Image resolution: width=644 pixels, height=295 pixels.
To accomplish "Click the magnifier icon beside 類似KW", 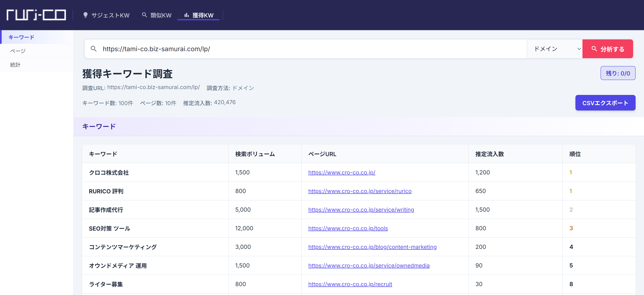I will pyautogui.click(x=144, y=15).
